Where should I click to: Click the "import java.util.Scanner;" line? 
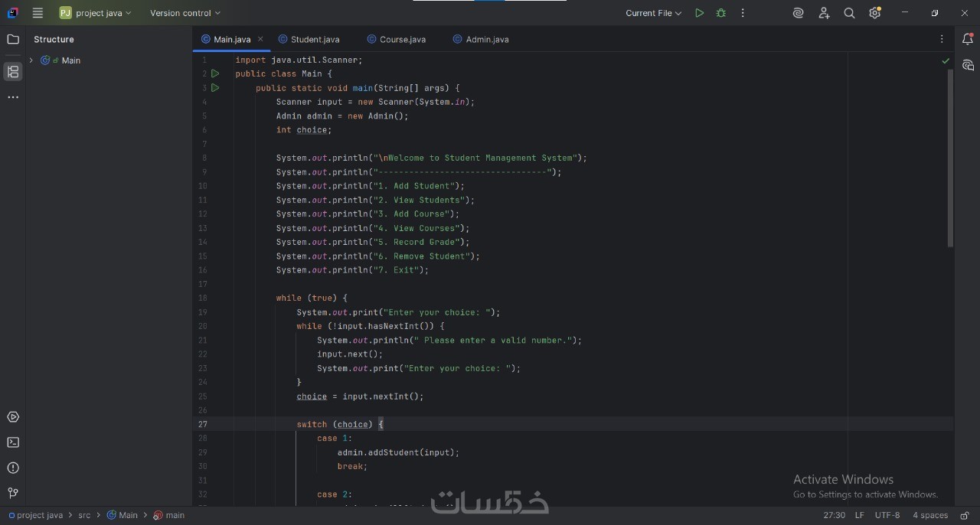(299, 60)
